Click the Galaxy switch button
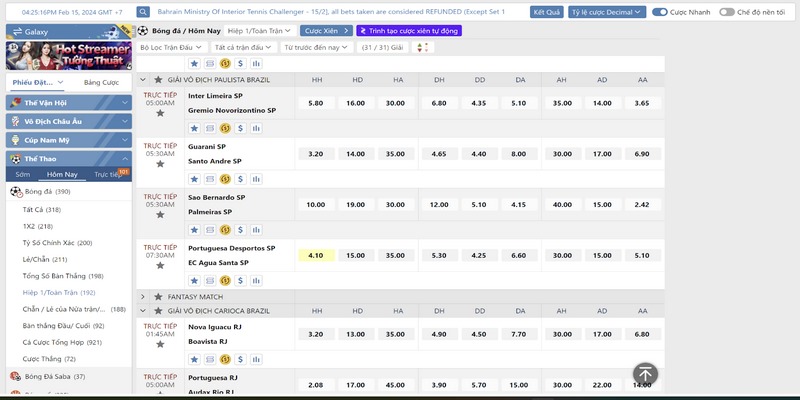 pyautogui.click(x=69, y=32)
